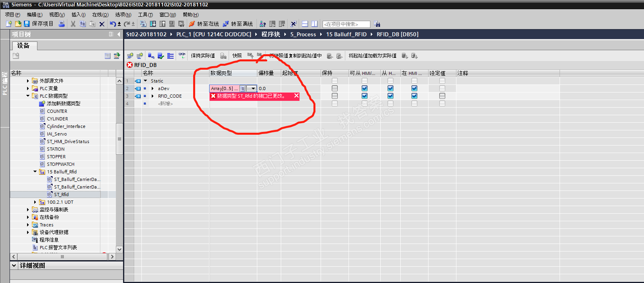Click the monitor all glasses icon
644x283 pixels.
(182, 55)
